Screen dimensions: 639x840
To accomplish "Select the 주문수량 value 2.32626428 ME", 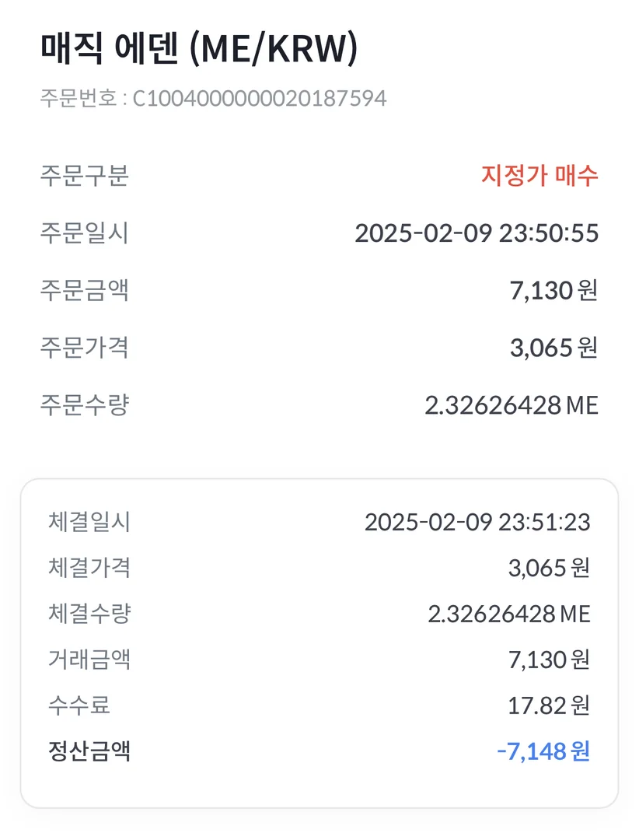I will click(x=512, y=405).
